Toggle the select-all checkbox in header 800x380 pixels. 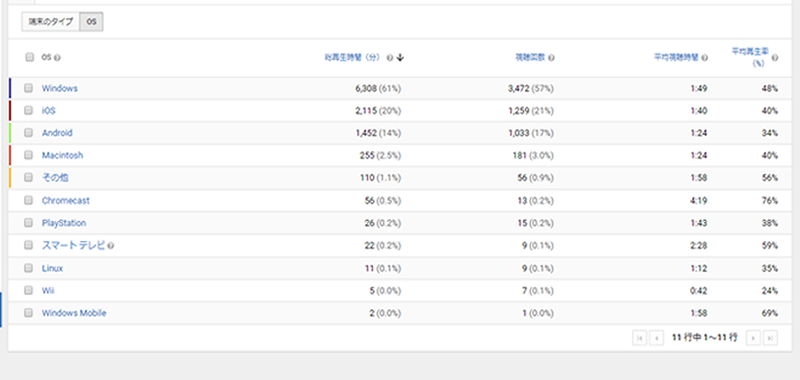coord(29,57)
